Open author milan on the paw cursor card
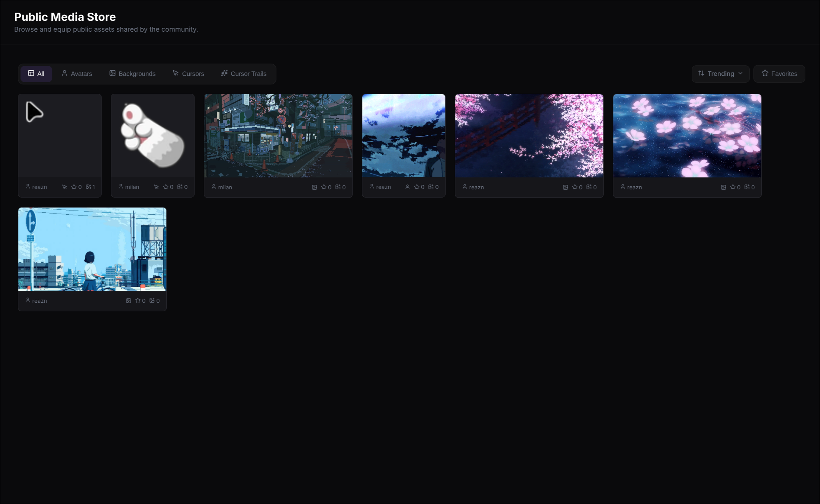The width and height of the screenshot is (820, 504). 132,187
